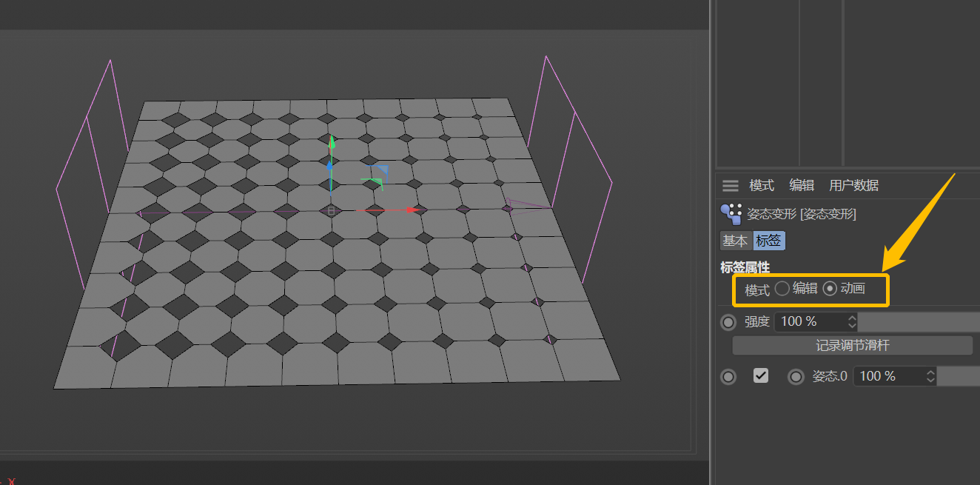Grab the red X-axis arrow in the viewport
Screen dimensions: 980x485
click(x=413, y=210)
